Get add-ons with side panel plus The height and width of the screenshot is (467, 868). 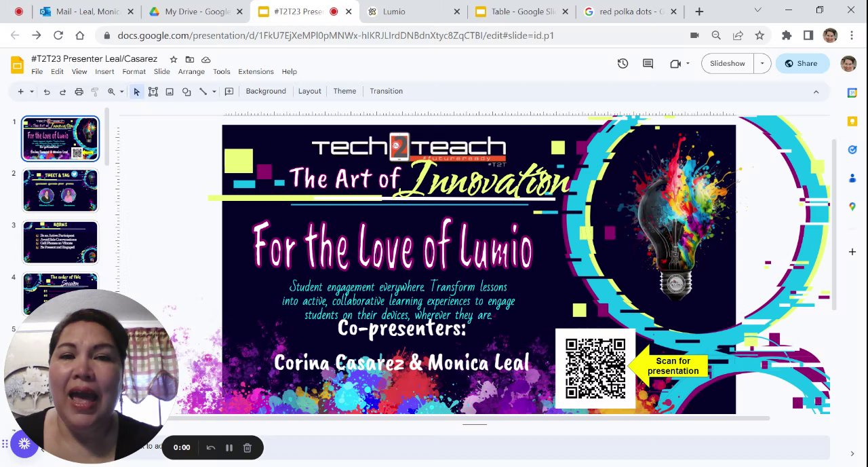852,252
